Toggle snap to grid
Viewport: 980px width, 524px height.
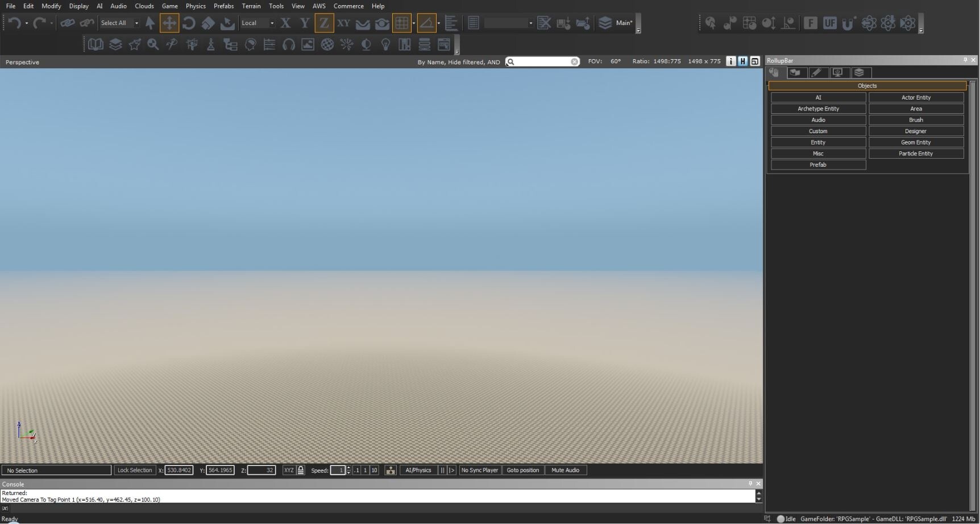pyautogui.click(x=402, y=23)
